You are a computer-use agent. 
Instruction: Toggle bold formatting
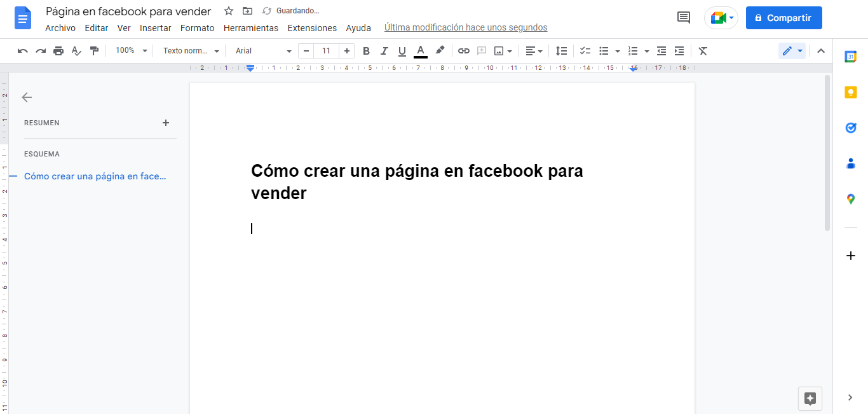pos(366,51)
